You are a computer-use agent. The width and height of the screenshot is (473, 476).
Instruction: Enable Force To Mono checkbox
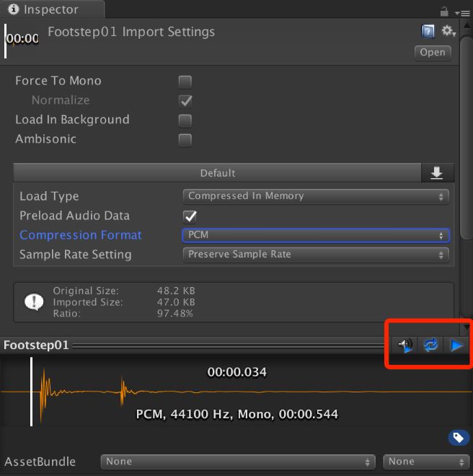pyautogui.click(x=185, y=81)
